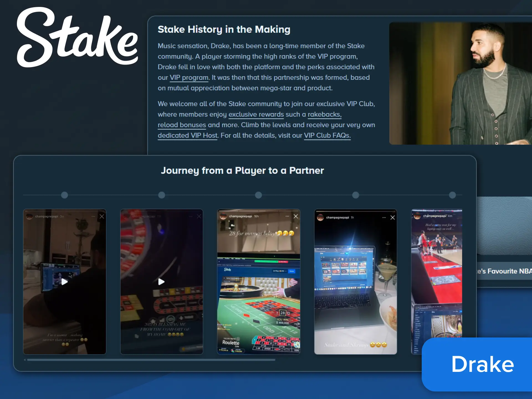The height and width of the screenshot is (399, 532).
Task: Close icon on the roulette wheel video card
Action: pyautogui.click(x=199, y=216)
